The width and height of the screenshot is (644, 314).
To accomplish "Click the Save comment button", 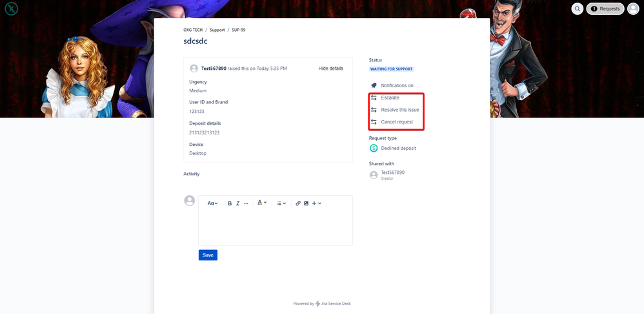I will (208, 255).
